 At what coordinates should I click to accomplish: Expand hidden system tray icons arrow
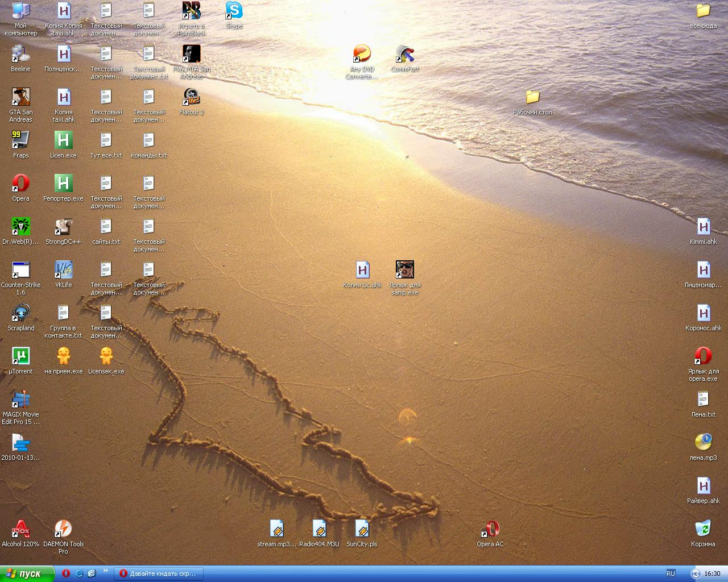pyautogui.click(x=695, y=573)
